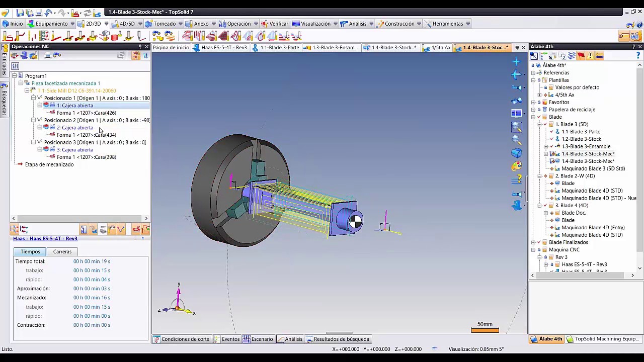Click the first 3D surface finishing icon

pos(188,36)
